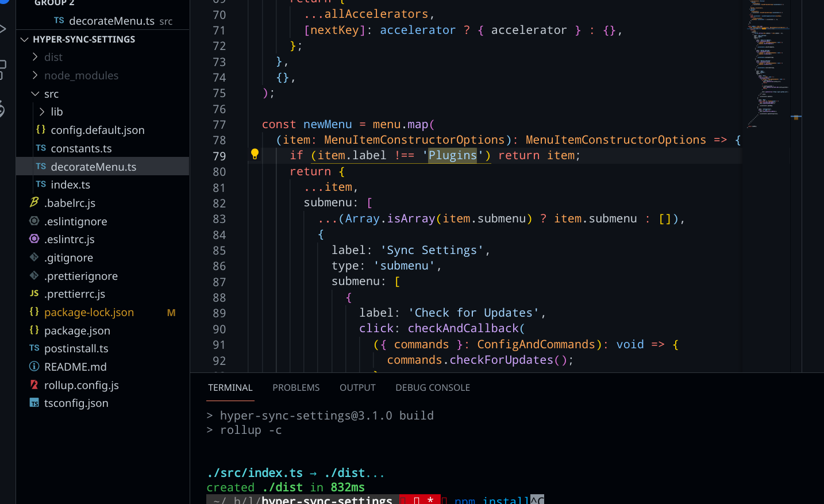
Task: Click the Rollup icon beside rollup.config.js
Action: 33,385
